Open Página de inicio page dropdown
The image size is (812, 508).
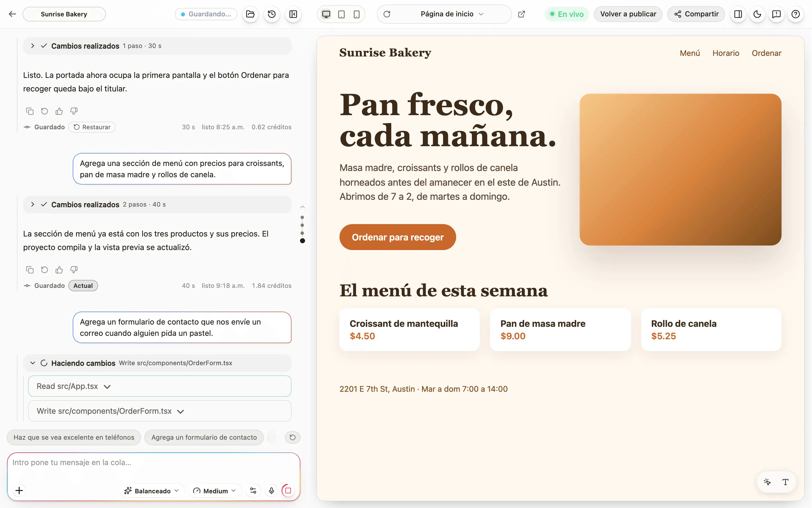pos(452,14)
